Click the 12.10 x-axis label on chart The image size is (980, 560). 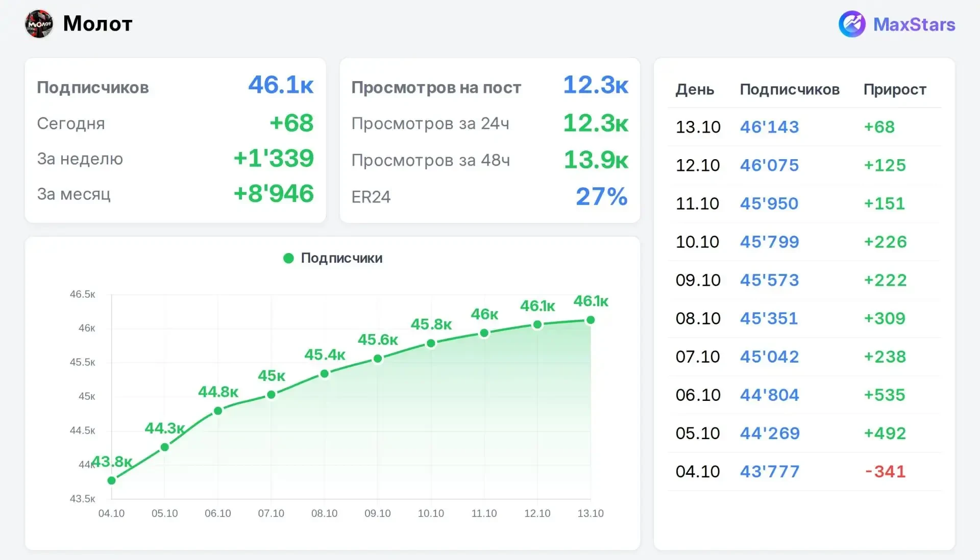[x=537, y=513]
